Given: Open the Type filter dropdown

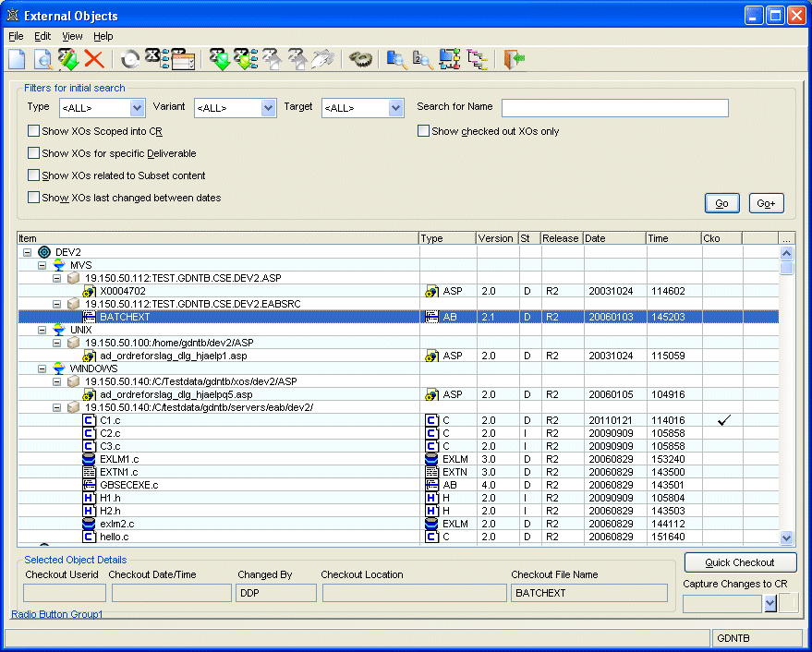Looking at the screenshot, I should [137, 108].
